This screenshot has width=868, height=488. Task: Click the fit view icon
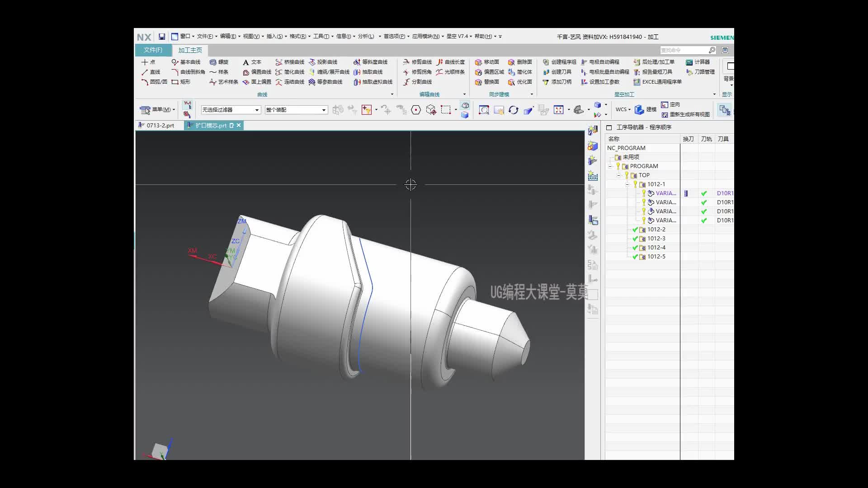click(x=559, y=110)
